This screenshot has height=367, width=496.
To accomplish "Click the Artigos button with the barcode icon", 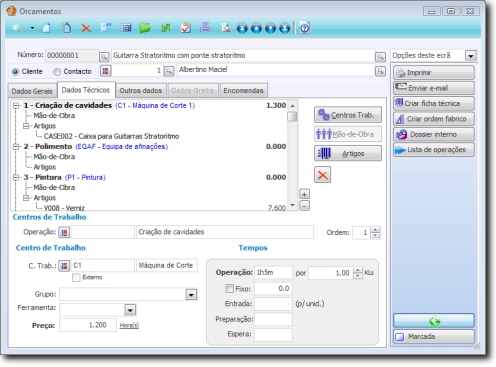I will [x=348, y=154].
